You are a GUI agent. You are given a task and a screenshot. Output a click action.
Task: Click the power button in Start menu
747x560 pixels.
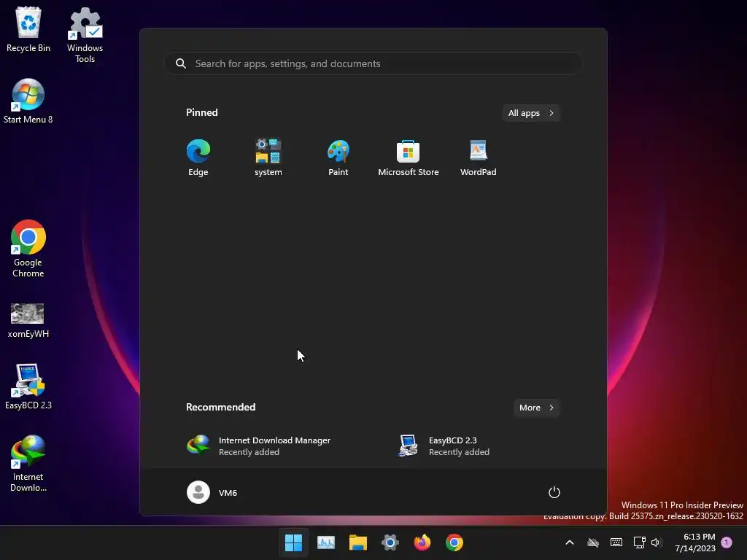click(x=554, y=492)
